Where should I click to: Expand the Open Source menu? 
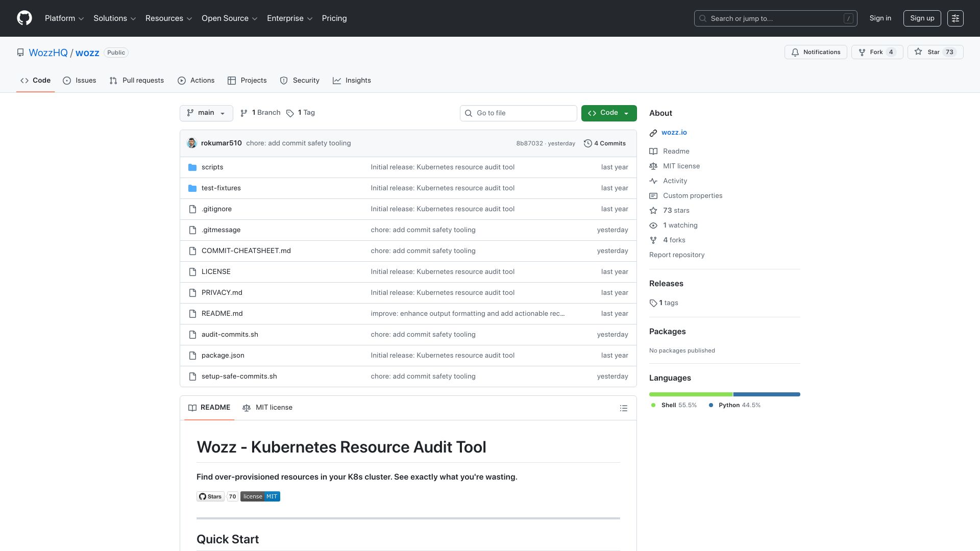tap(230, 18)
